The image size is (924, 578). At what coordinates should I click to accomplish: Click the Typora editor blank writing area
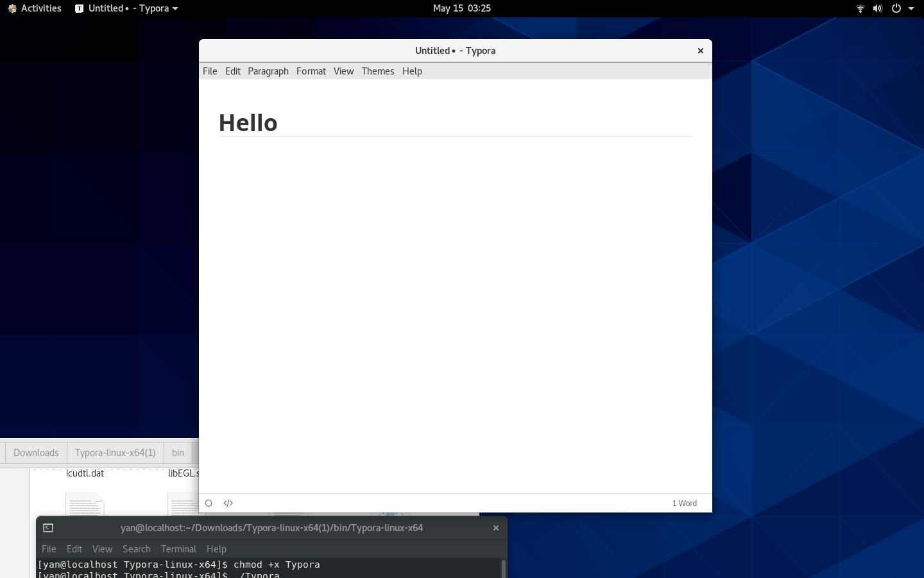pyautogui.click(x=456, y=315)
